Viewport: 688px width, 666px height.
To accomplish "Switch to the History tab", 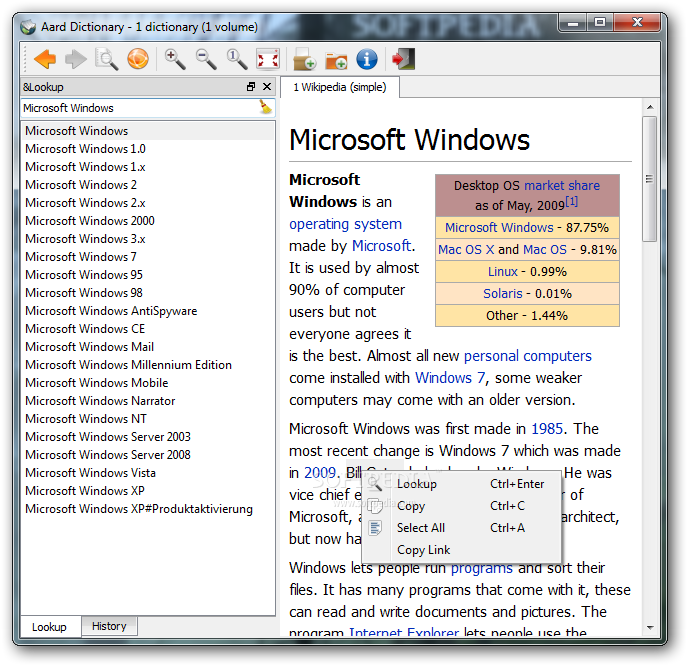I will tap(109, 626).
